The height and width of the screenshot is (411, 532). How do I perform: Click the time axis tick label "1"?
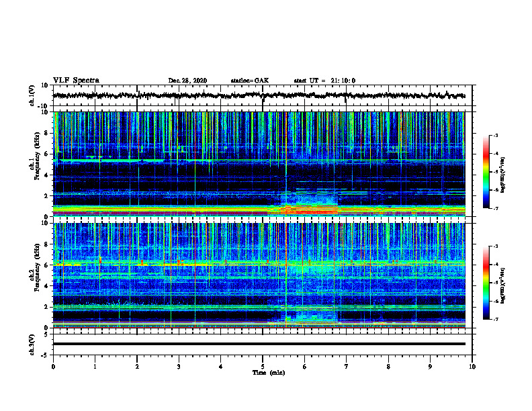tap(95, 367)
